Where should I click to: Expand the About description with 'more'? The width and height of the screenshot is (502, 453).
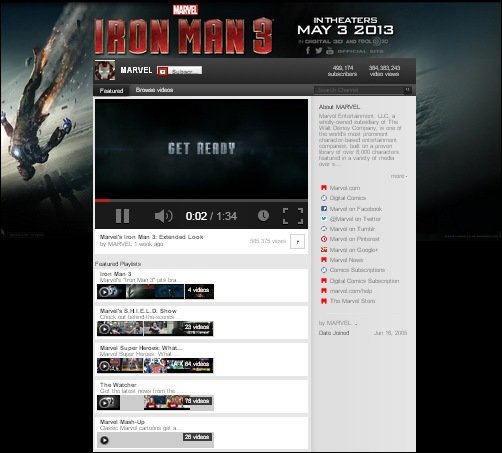[399, 176]
